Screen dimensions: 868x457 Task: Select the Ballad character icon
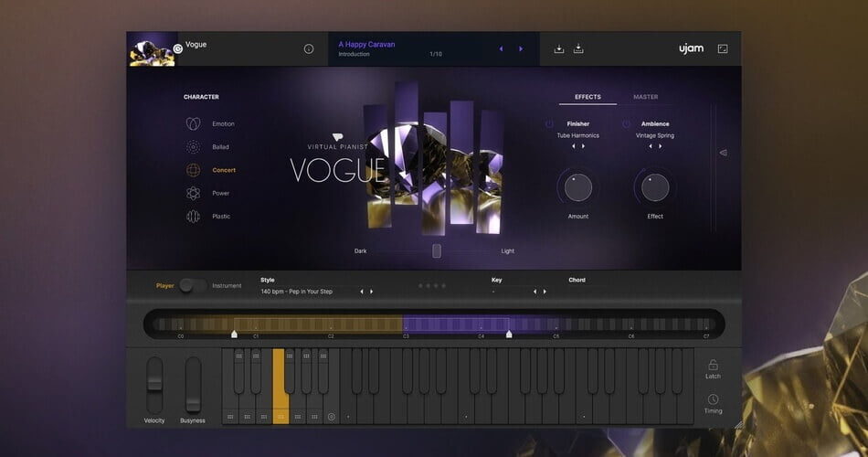(193, 146)
